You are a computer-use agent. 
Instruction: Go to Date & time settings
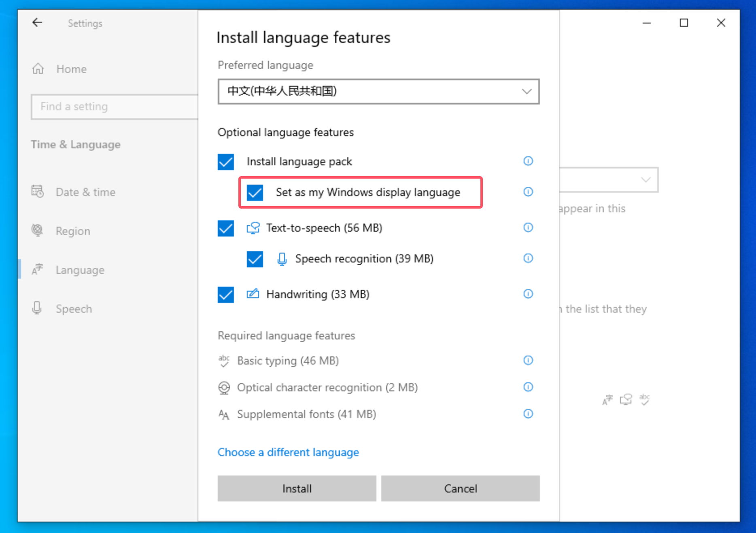pos(85,192)
